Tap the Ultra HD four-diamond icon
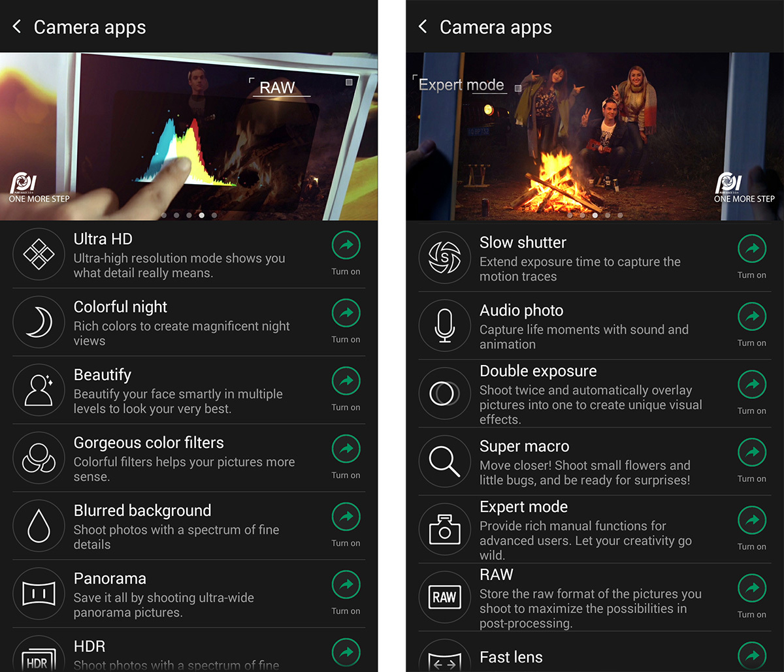The image size is (784, 672). [x=39, y=254]
